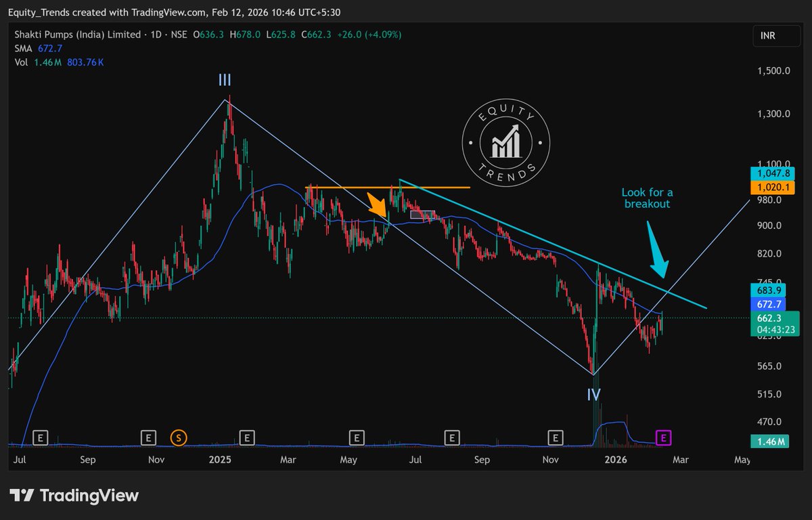Screen dimensions: 812x520
Task: Click the 1.46M volume axis label
Action: click(771, 441)
